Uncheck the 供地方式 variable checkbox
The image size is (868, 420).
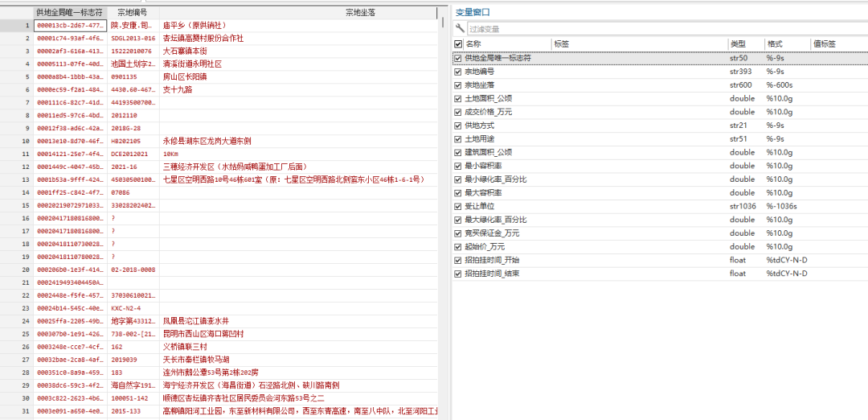458,126
